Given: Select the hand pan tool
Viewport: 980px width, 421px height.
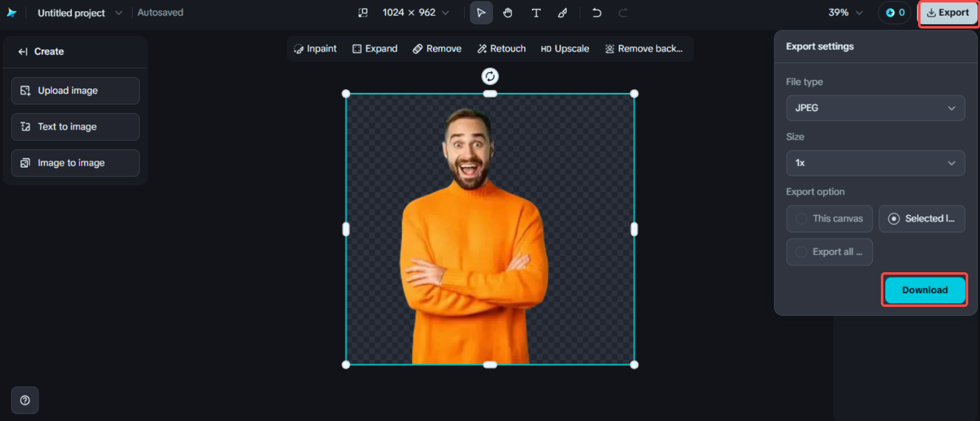Looking at the screenshot, I should tap(508, 12).
